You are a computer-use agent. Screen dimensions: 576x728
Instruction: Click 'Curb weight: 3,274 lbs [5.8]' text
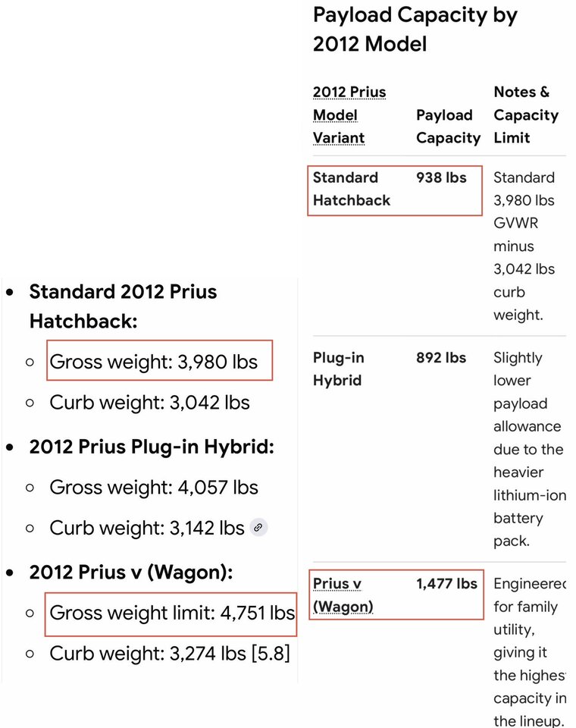(170, 653)
